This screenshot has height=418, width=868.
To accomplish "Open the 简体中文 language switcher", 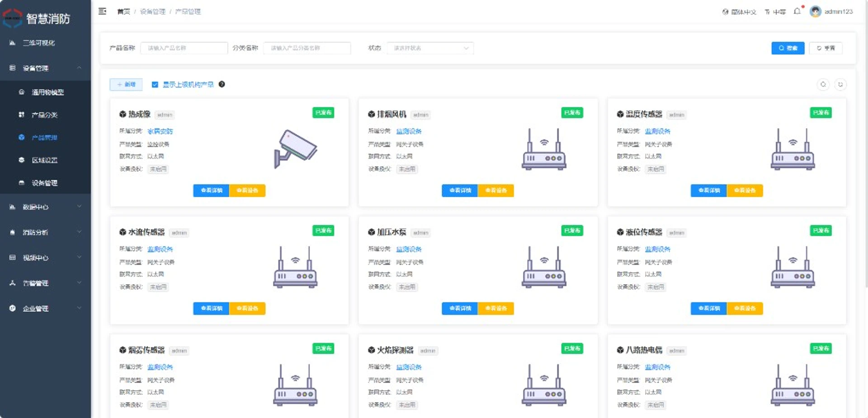I will click(x=739, y=12).
